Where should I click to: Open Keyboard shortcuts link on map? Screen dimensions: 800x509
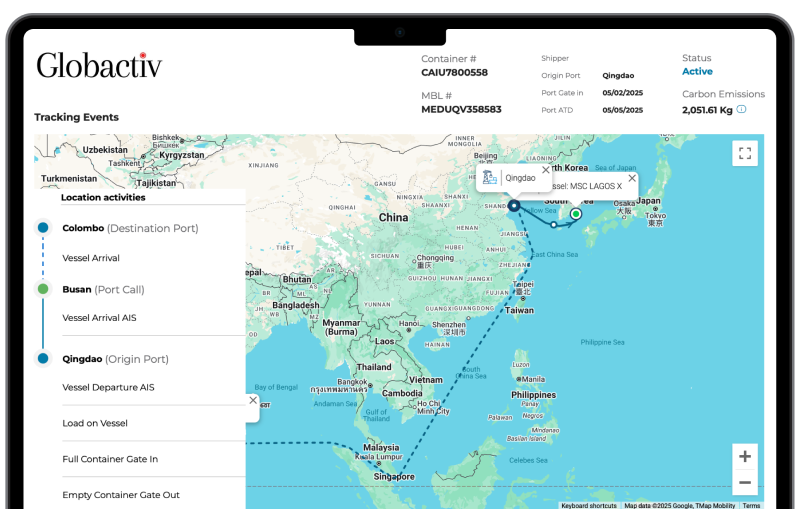pyautogui.click(x=589, y=505)
